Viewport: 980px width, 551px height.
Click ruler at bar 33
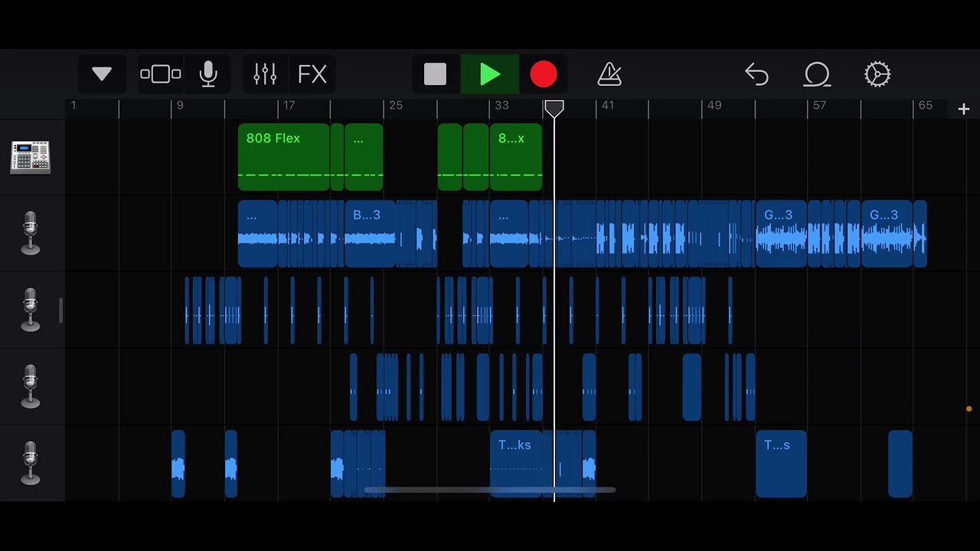tap(501, 106)
